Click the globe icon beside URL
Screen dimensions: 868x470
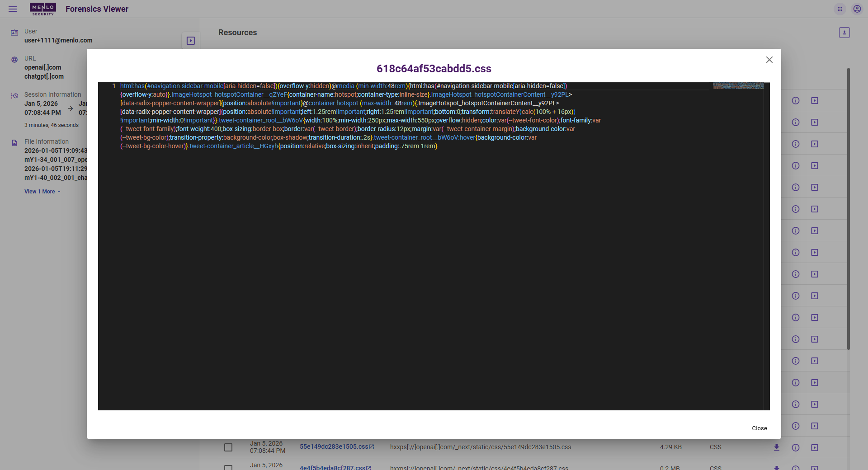(14, 60)
